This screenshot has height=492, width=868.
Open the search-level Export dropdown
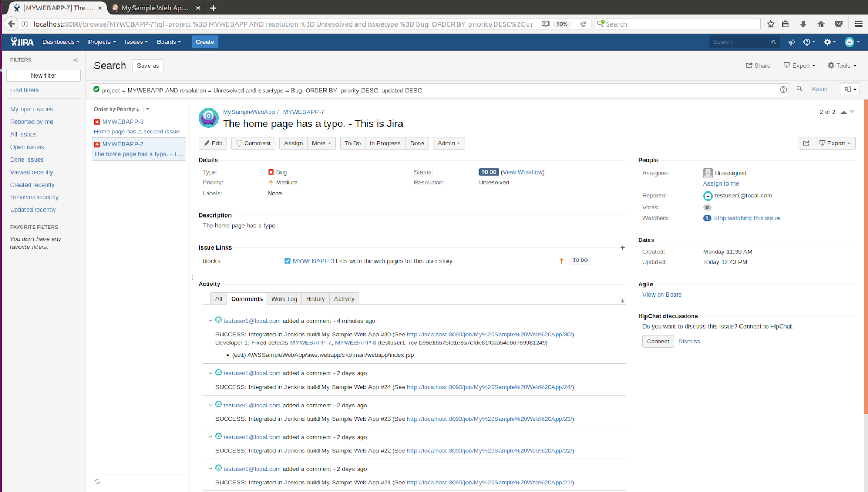coord(800,66)
